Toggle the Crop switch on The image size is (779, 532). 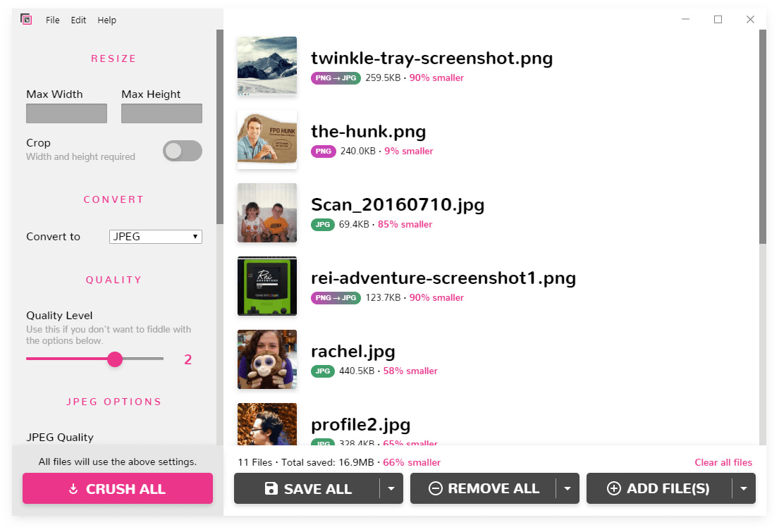(x=182, y=151)
